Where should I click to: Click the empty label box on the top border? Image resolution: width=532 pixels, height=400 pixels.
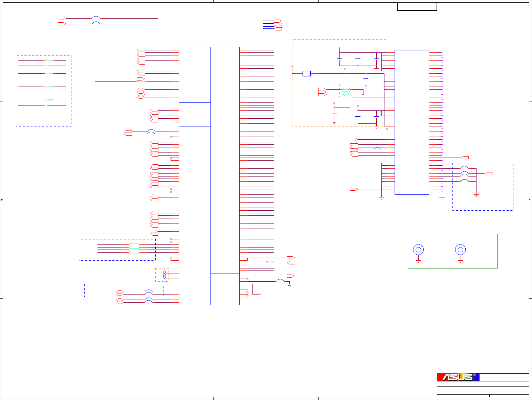417,7
